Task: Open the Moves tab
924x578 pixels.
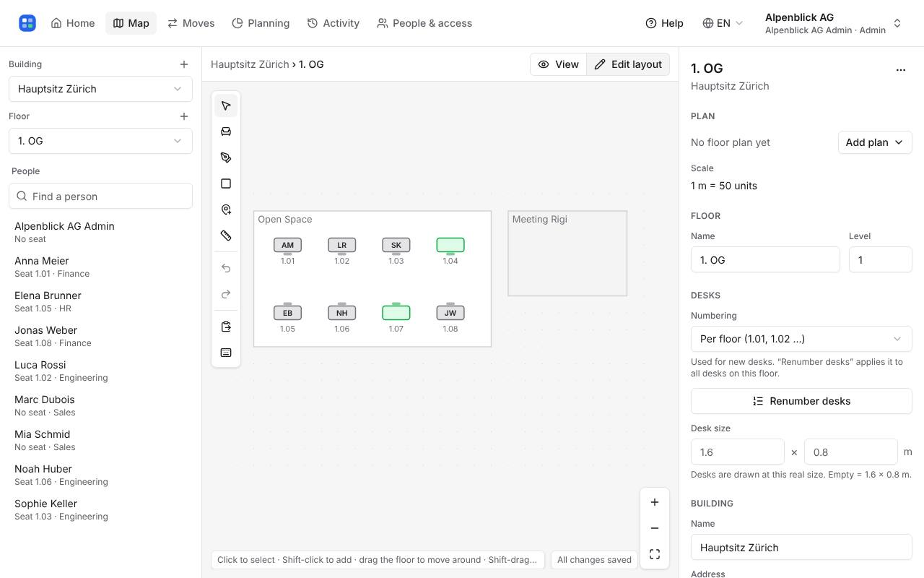Action: click(191, 23)
